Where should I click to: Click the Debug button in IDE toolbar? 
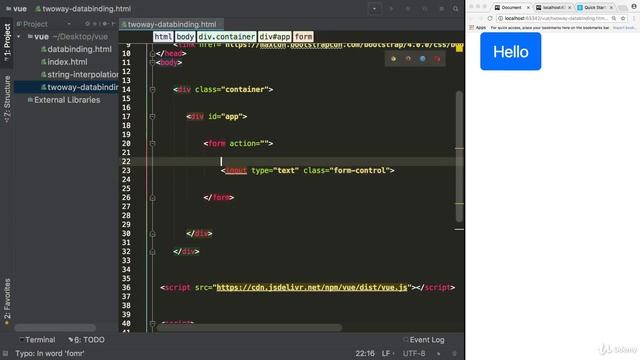coord(408,9)
